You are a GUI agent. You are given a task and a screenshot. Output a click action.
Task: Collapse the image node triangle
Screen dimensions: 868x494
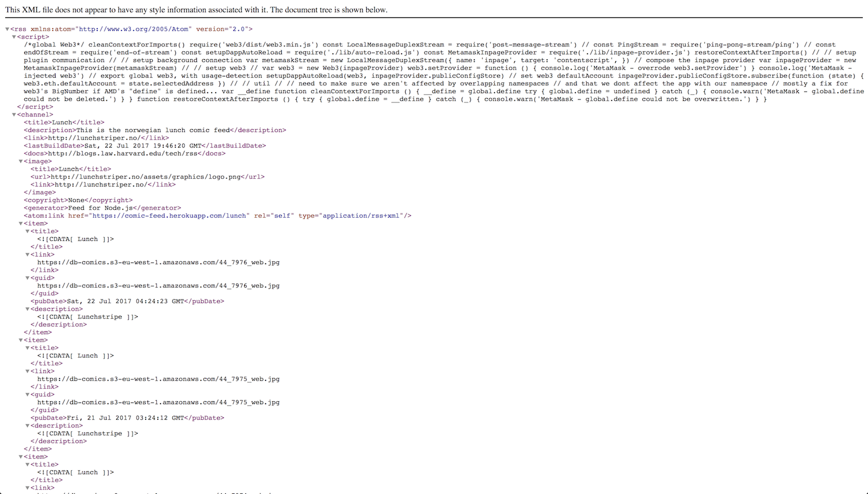[x=21, y=162]
